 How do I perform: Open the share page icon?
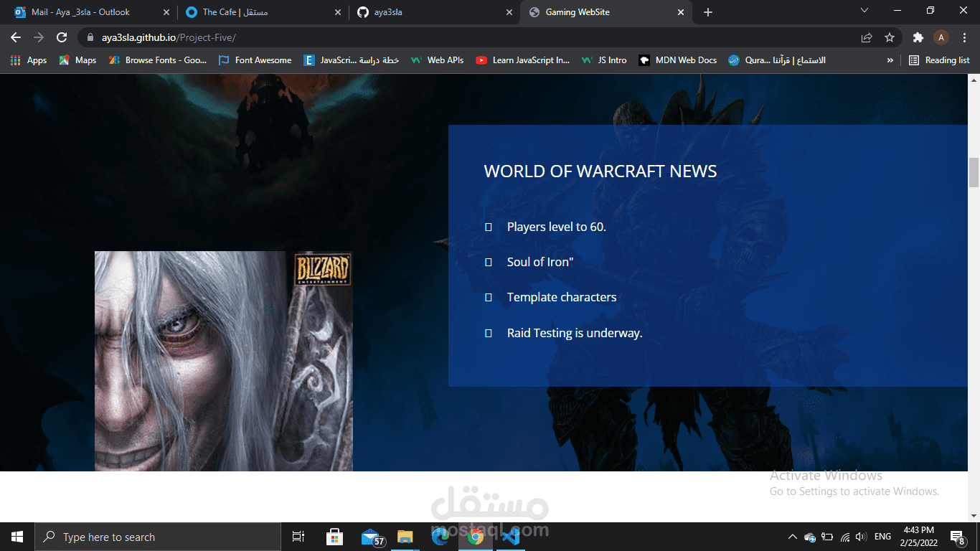867,37
